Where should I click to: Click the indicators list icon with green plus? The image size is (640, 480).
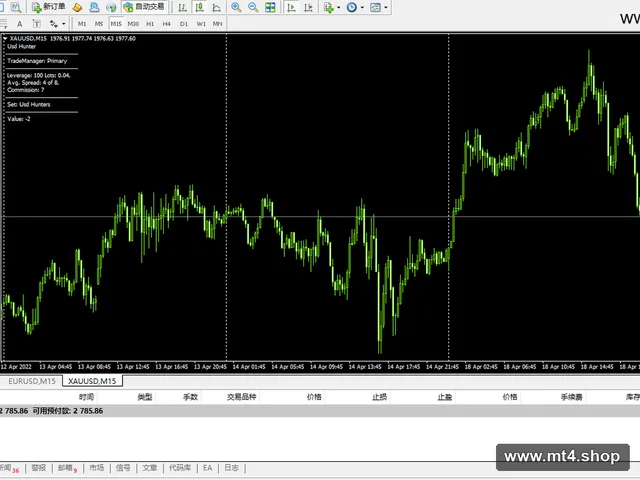coord(328,7)
